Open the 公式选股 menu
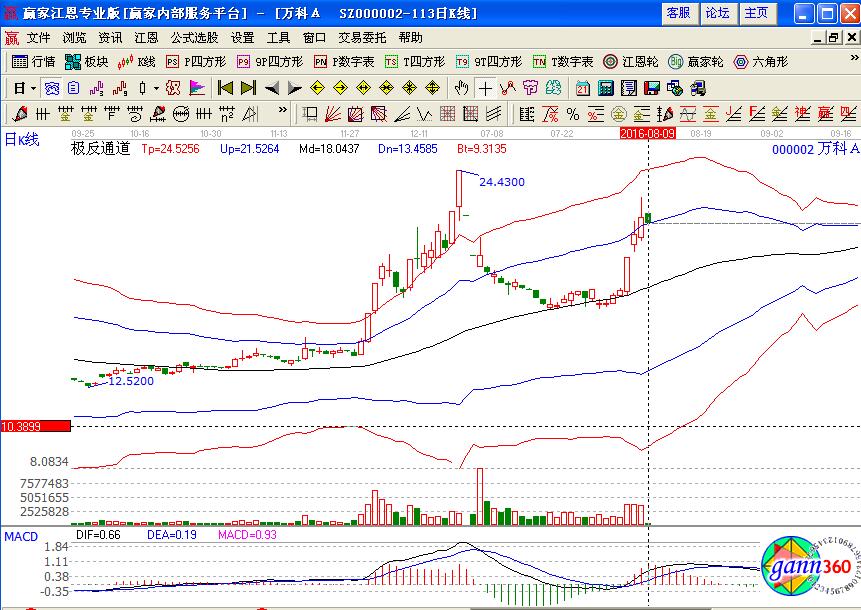Viewport: 861px width, 610px height. tap(194, 38)
